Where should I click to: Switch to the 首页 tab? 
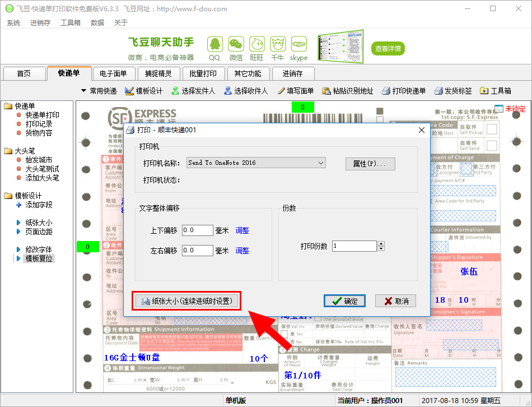24,73
